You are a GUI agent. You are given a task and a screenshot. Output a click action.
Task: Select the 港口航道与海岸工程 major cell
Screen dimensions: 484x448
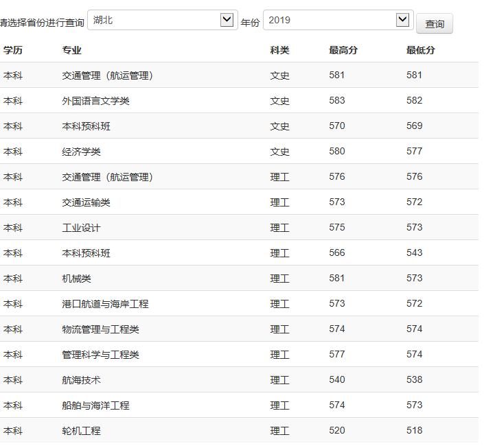click(105, 304)
